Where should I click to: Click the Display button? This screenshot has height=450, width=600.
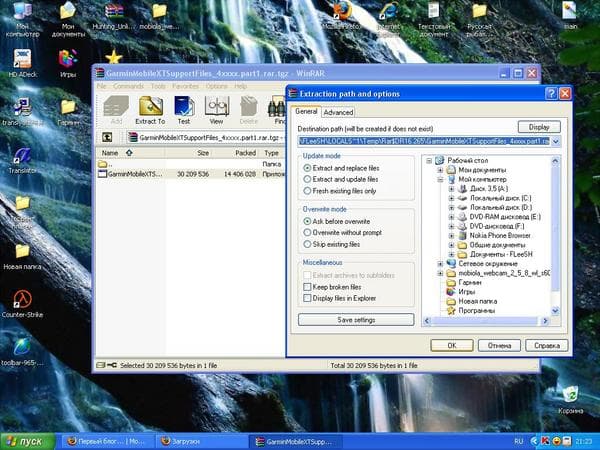tap(539, 127)
